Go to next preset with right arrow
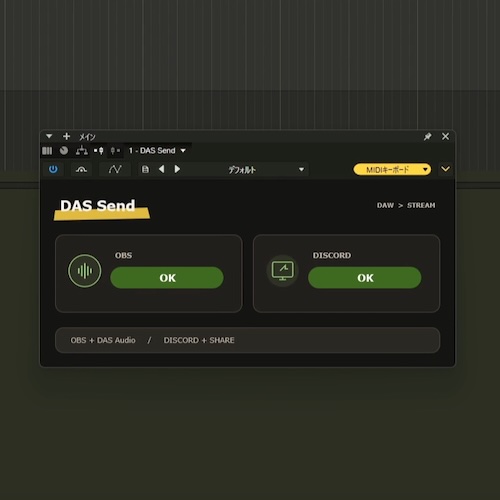The height and width of the screenshot is (500, 500). click(x=177, y=169)
